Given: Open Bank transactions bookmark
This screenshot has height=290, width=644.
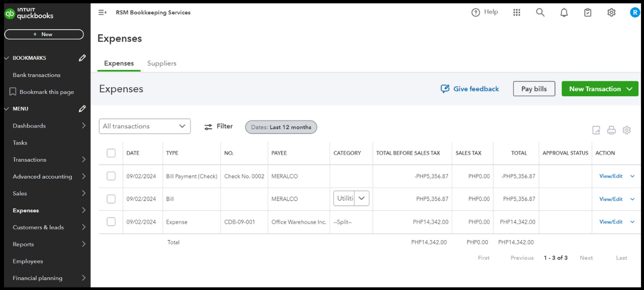Looking at the screenshot, I should pos(37,75).
